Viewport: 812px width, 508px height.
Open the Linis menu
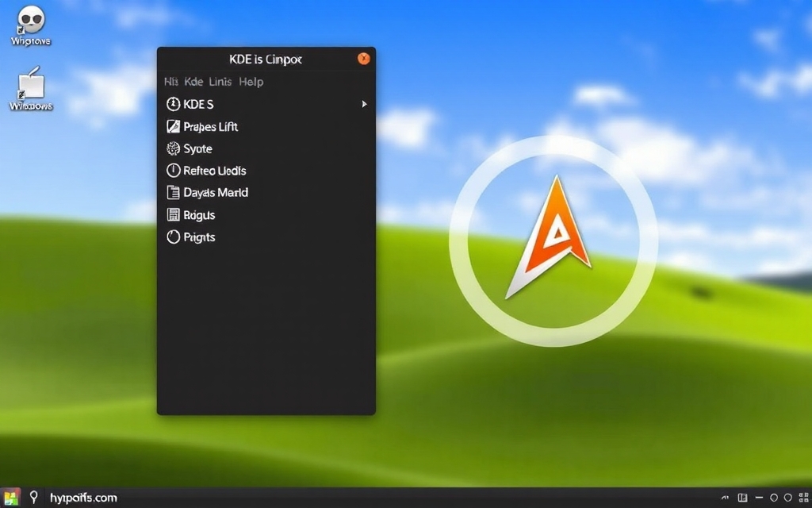click(x=220, y=82)
